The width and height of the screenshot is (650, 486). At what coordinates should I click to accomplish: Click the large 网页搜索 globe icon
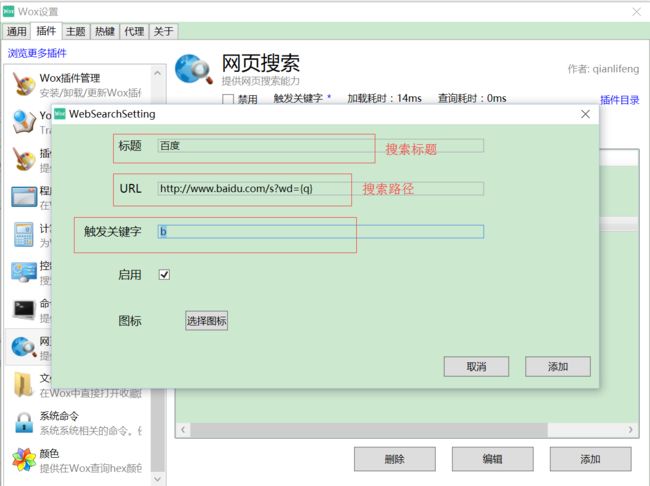pyautogui.click(x=194, y=69)
